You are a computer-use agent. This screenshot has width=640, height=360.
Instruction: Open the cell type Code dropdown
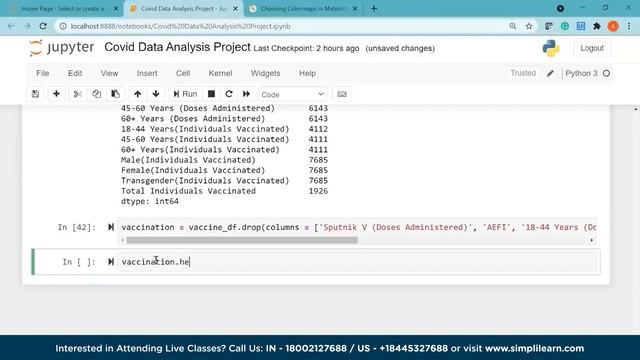(293, 94)
